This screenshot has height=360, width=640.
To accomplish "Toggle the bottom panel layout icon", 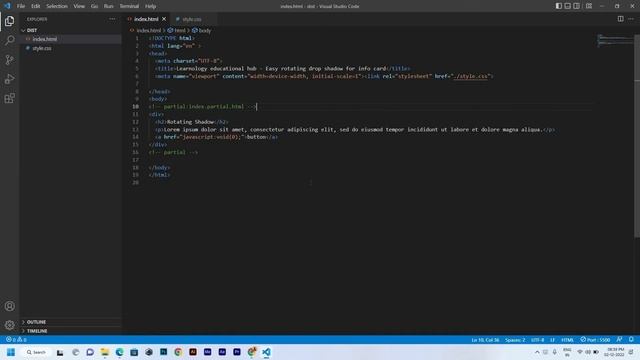I will tap(567, 6).
